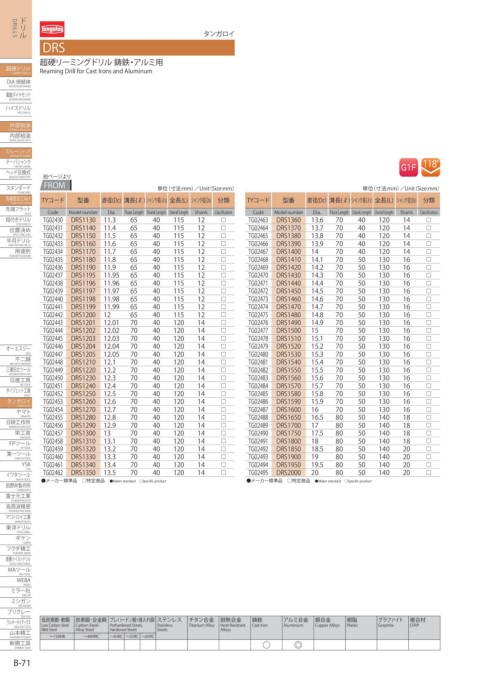Open the DIA sidebar tab
480x677 pixels.
coord(16,83)
